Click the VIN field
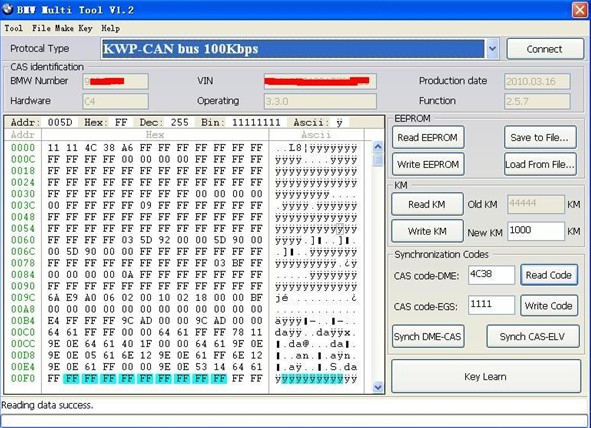The height and width of the screenshot is (428, 591). click(320, 81)
